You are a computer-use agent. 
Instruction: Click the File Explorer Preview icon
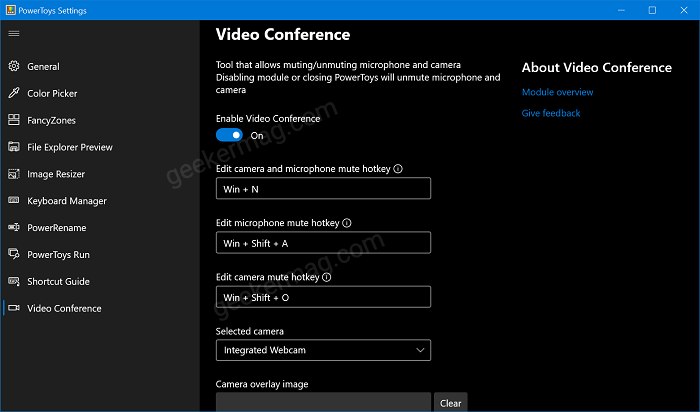click(14, 147)
